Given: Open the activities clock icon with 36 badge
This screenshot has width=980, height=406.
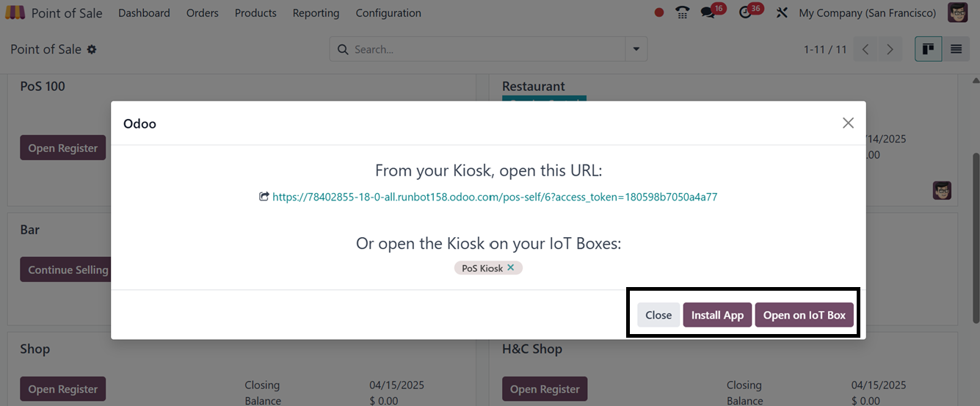Looking at the screenshot, I should [x=746, y=12].
